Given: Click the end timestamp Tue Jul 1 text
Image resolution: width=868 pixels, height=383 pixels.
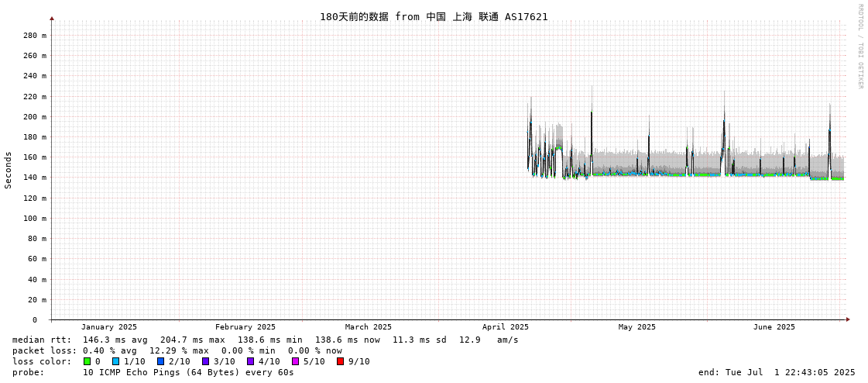Looking at the screenshot, I should [x=777, y=372].
